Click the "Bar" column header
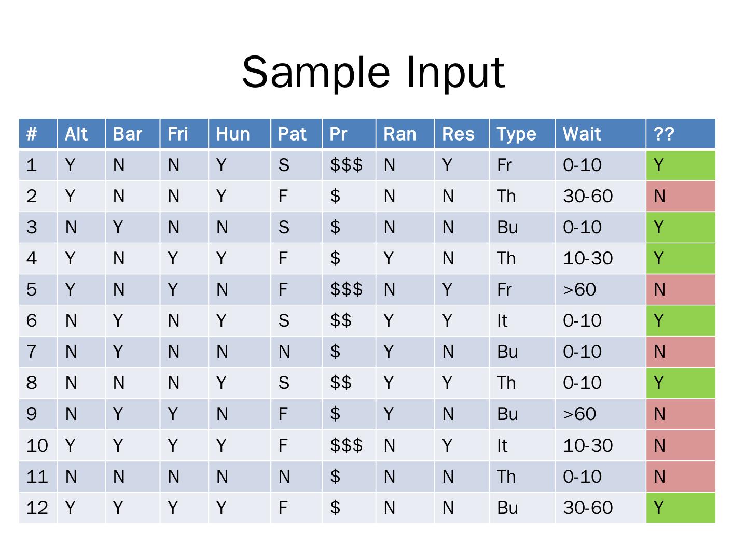The height and width of the screenshot is (560, 747). click(x=132, y=134)
